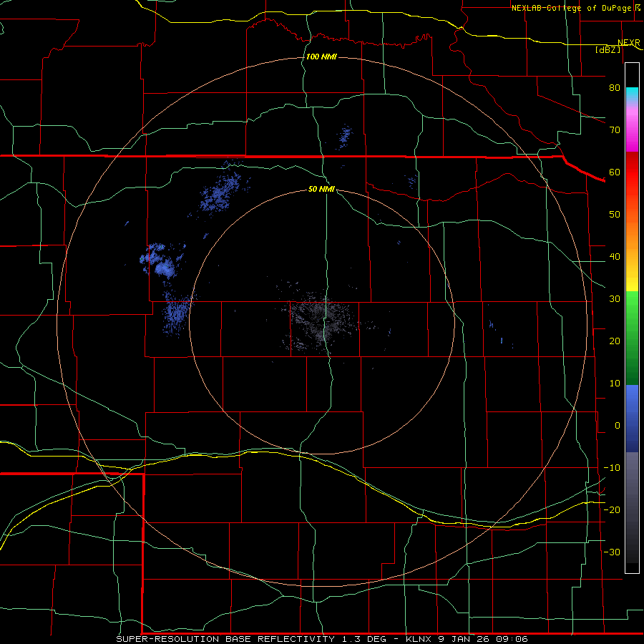Click the -30 value on the dBZ scale
This screenshot has height=644, width=644.
612,552
